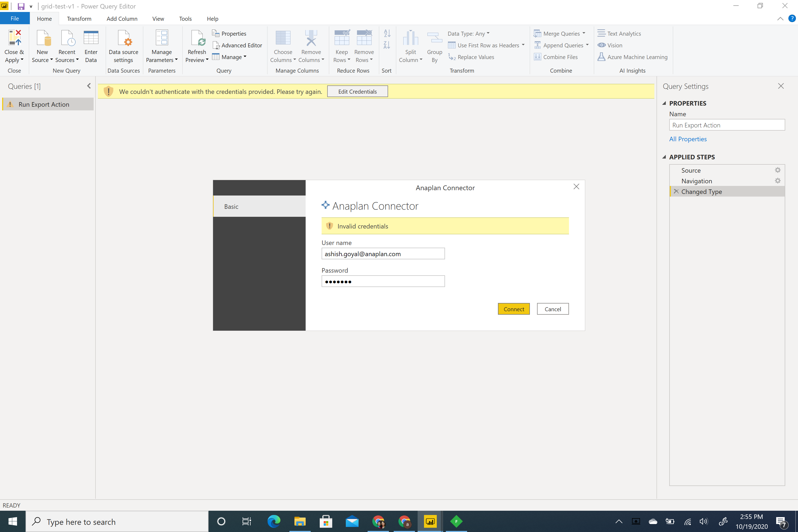Expand Use First Row as Headers dropdown

coord(523,45)
